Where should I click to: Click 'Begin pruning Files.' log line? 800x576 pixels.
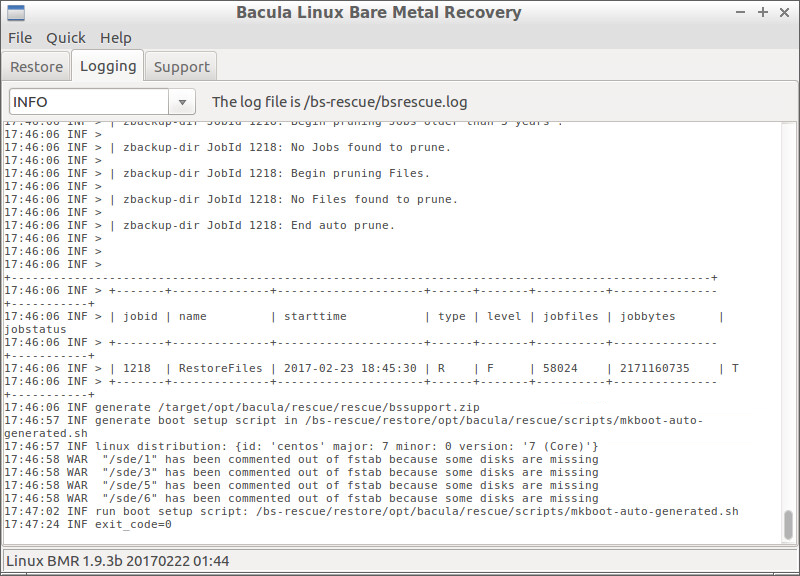217,173
